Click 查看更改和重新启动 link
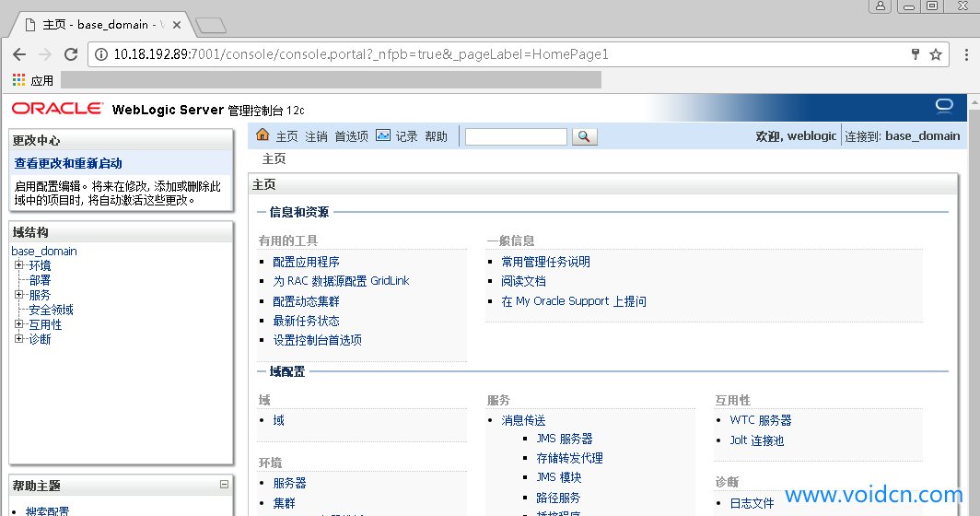980x516 pixels. click(x=68, y=163)
